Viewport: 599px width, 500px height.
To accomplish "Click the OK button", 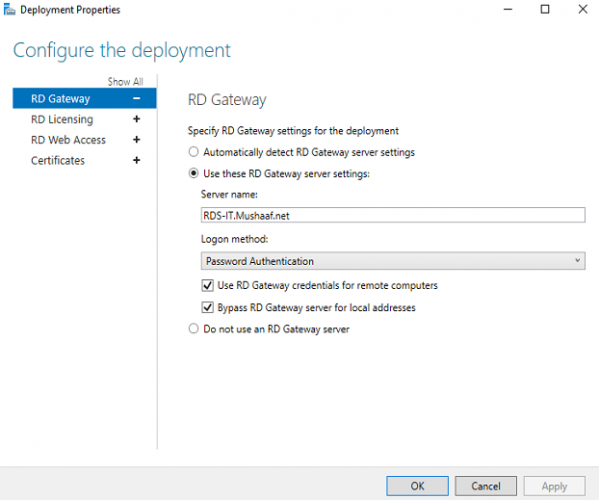I will [x=417, y=486].
